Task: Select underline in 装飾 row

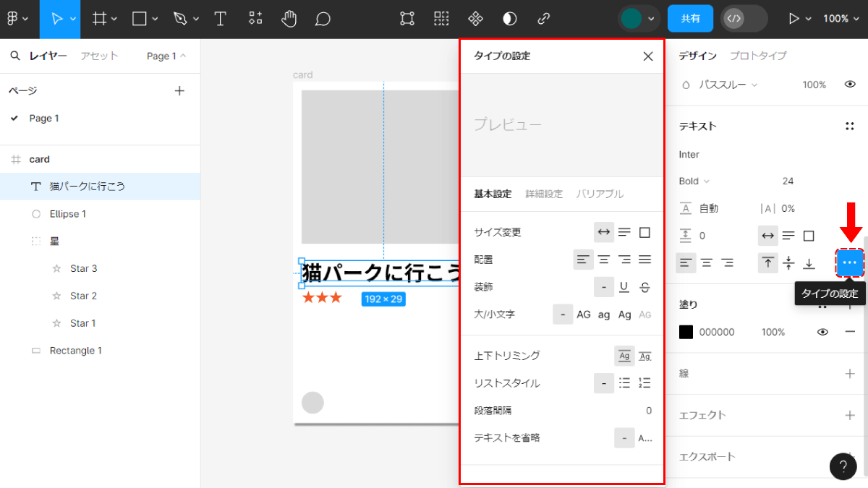Action: (624, 287)
